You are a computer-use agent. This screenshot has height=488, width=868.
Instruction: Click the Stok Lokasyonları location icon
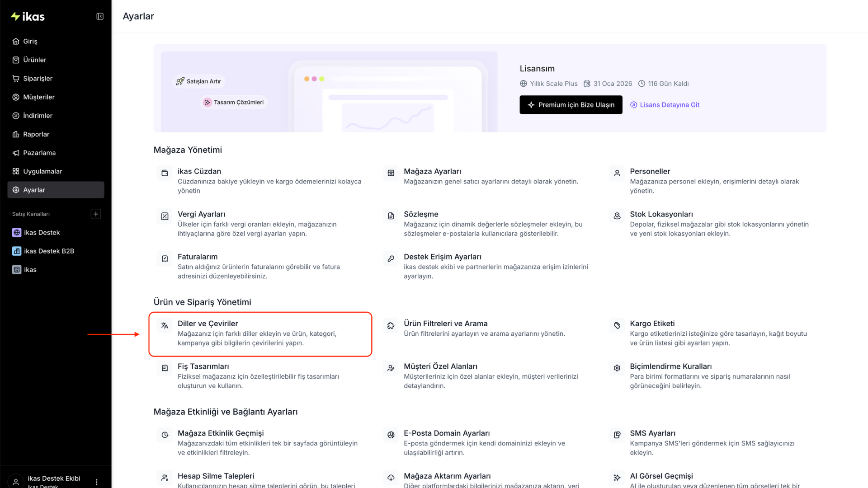[x=617, y=216]
